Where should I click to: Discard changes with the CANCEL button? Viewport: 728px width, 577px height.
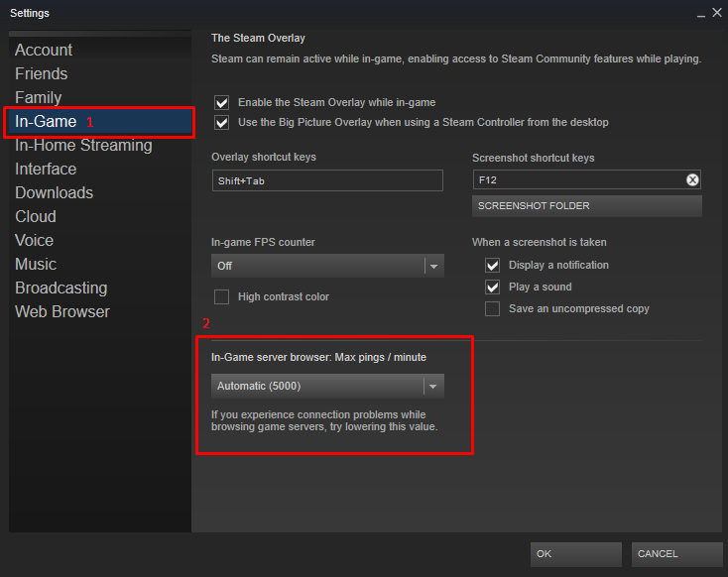[x=677, y=554]
